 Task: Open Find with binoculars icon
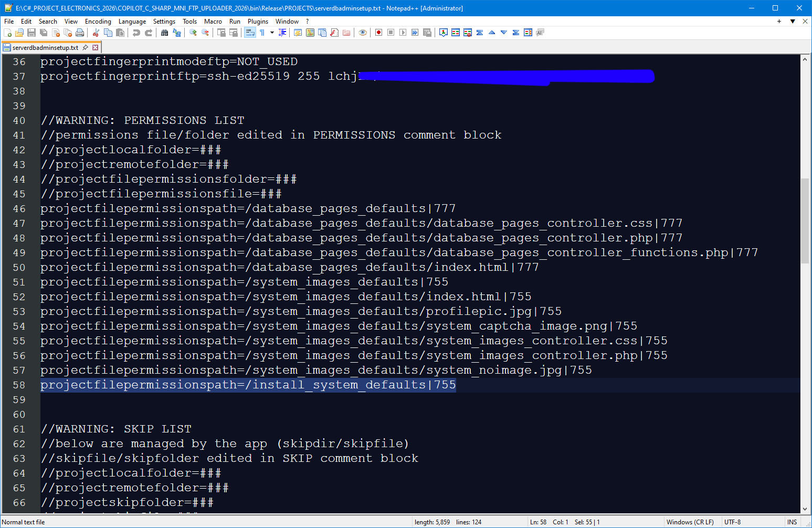pyautogui.click(x=165, y=33)
